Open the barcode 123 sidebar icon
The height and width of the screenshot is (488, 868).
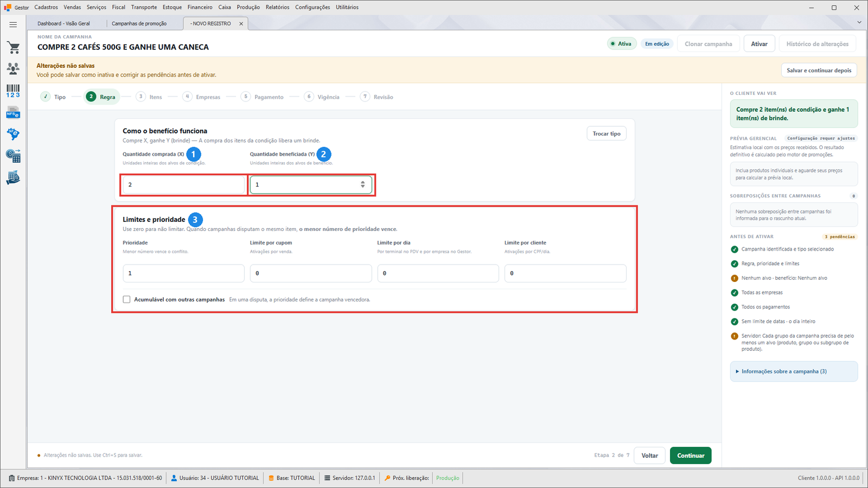point(13,91)
